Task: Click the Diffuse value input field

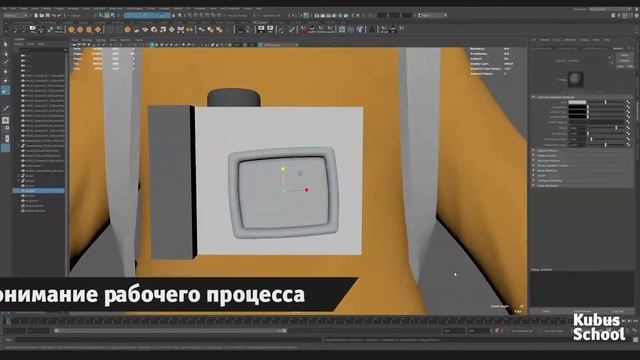Action: point(577,128)
